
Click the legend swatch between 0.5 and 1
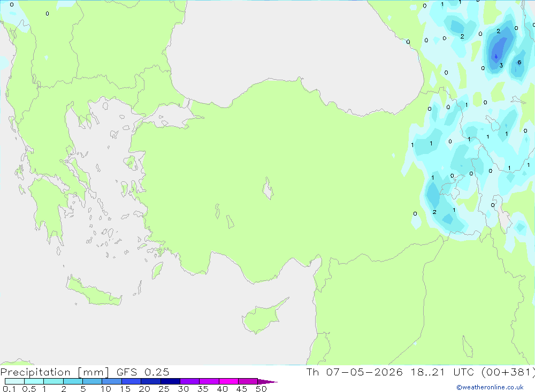click(x=34, y=381)
